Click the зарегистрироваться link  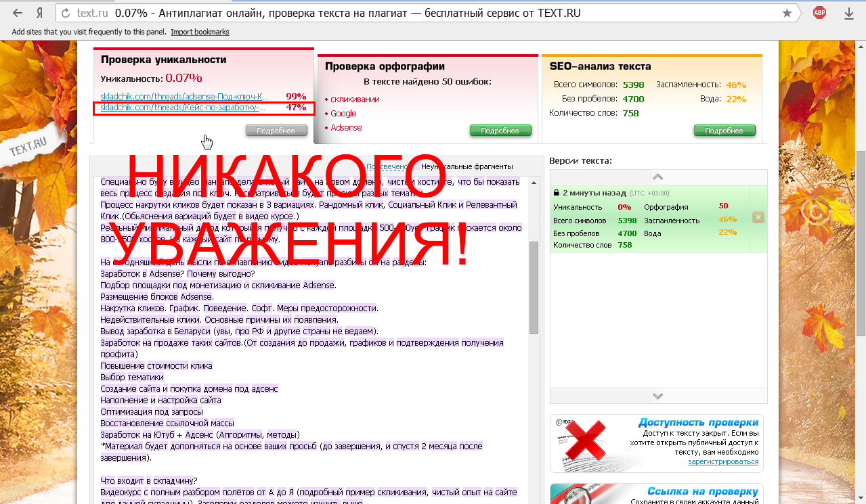tap(723, 462)
